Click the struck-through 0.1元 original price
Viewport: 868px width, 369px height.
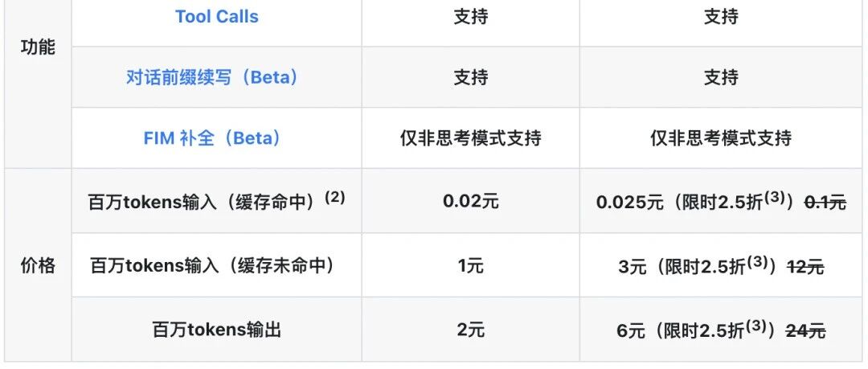pyautogui.click(x=825, y=203)
